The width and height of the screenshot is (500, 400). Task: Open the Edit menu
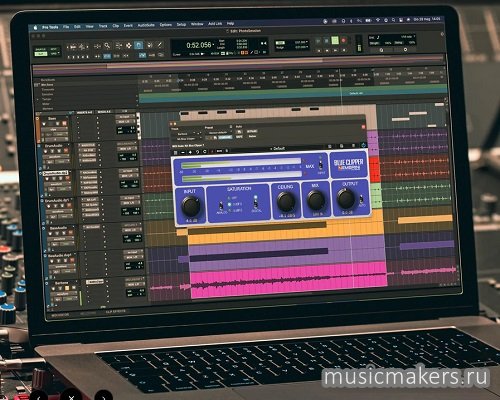77,26
